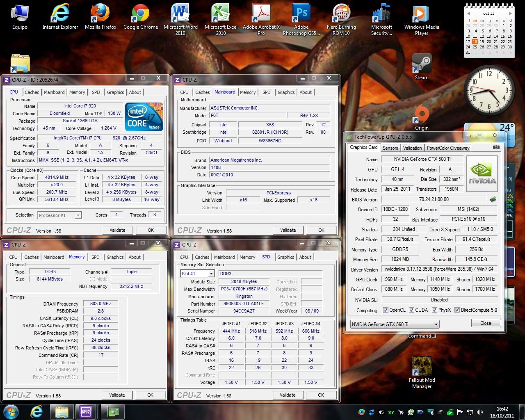
Task: Open the Slot #1 memory slot dropdown
Action: [198, 274]
